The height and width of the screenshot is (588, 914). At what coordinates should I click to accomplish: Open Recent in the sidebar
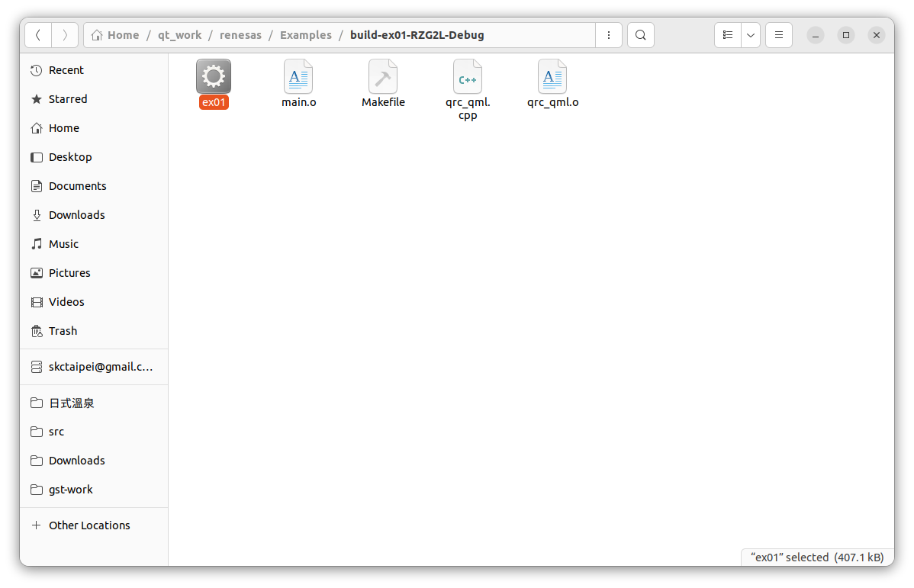pyautogui.click(x=66, y=70)
